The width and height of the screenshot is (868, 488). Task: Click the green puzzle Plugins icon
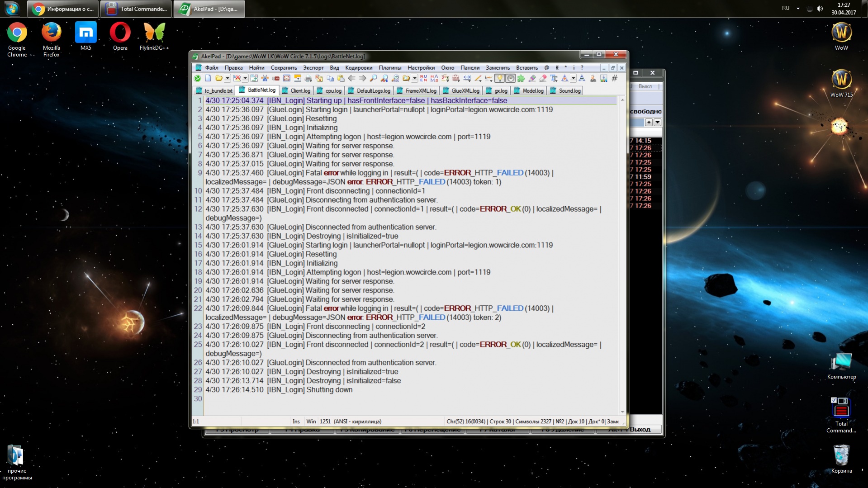tap(521, 79)
